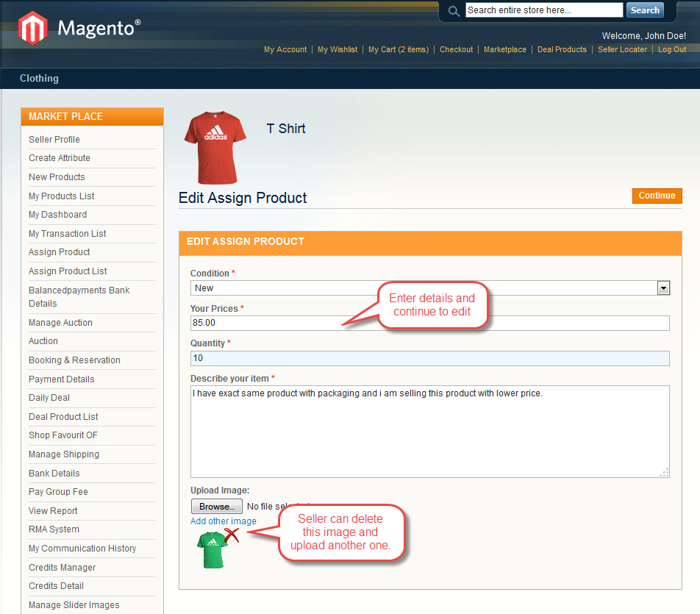
Task: Open Manage Auction sidebar item
Action: tap(61, 322)
